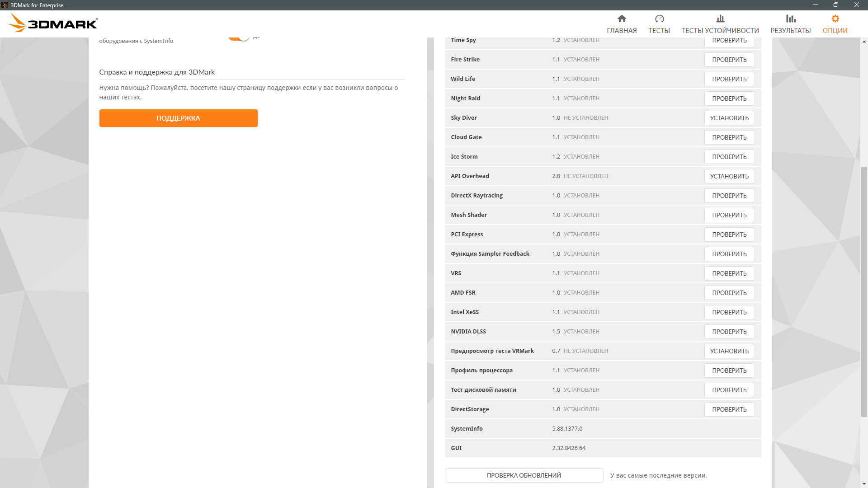Verify the Cloud Gate test
Screen dimensions: 868x488
pos(729,137)
